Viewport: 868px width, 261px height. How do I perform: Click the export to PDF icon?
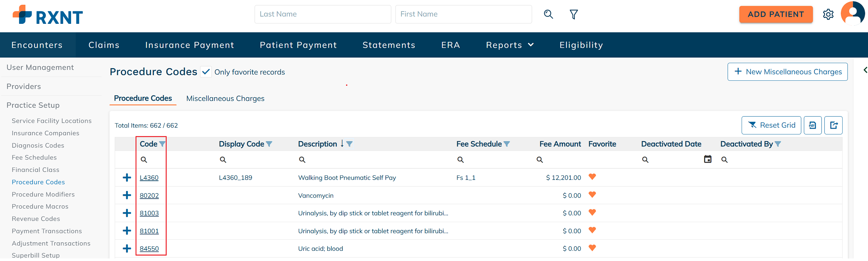point(813,125)
